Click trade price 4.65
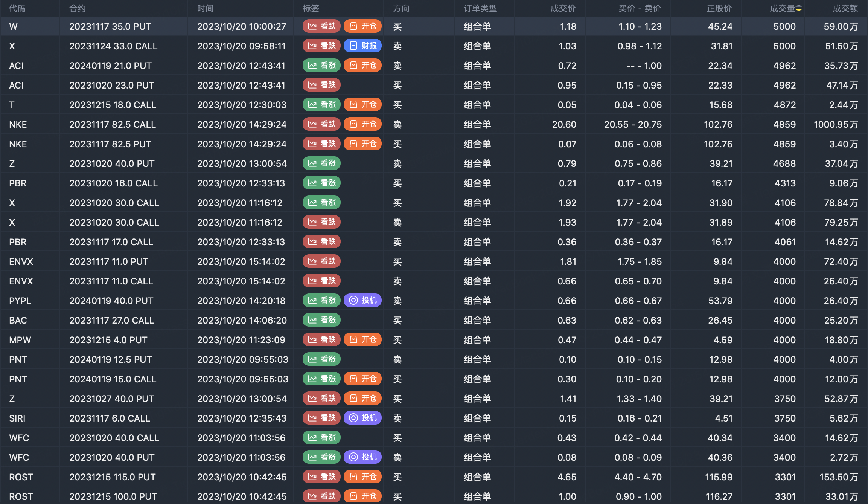The height and width of the screenshot is (504, 868). pos(567,477)
